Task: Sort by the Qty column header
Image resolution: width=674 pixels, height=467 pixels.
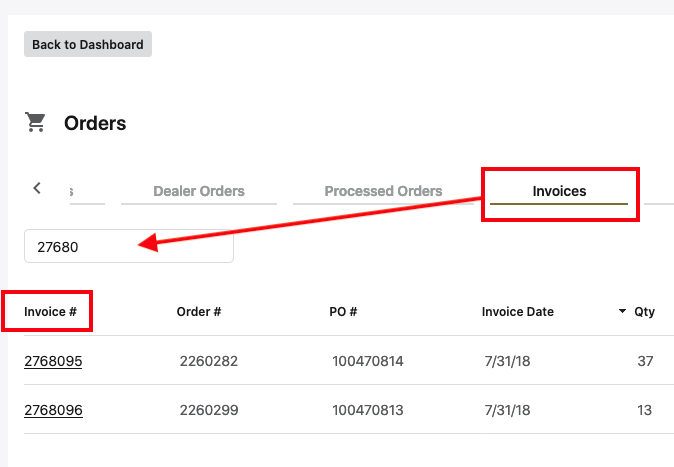Action: pos(644,311)
